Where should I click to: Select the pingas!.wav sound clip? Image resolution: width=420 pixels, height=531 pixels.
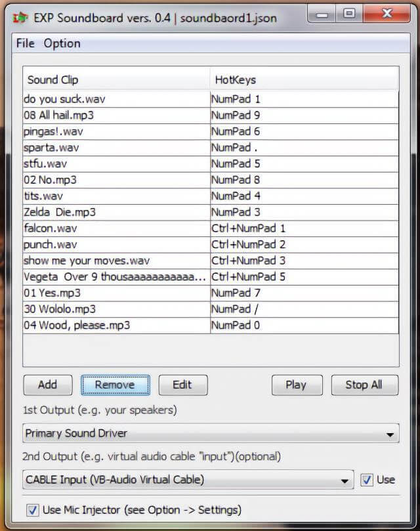(x=98, y=131)
